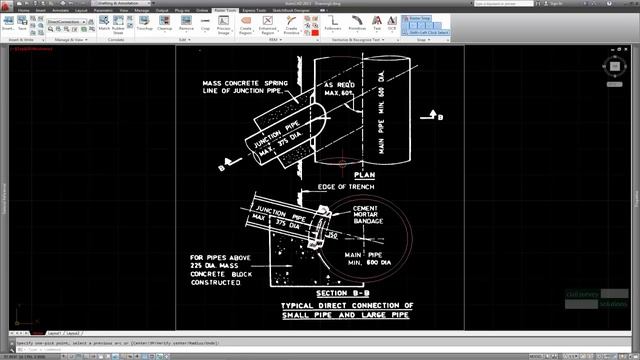
Task: Expand the REM panel
Action: click(x=276, y=40)
